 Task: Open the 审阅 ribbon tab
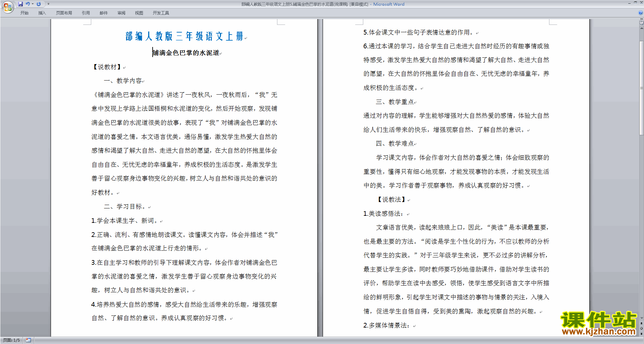click(x=121, y=13)
